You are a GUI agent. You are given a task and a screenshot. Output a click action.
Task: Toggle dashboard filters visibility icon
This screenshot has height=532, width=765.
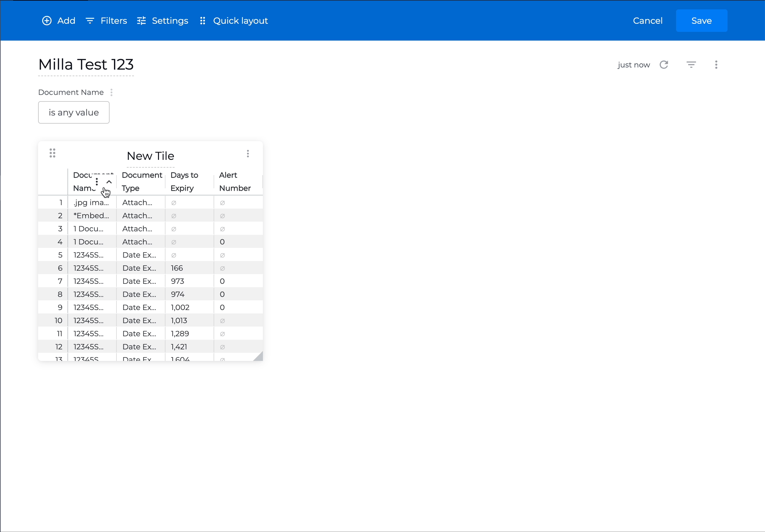point(691,65)
